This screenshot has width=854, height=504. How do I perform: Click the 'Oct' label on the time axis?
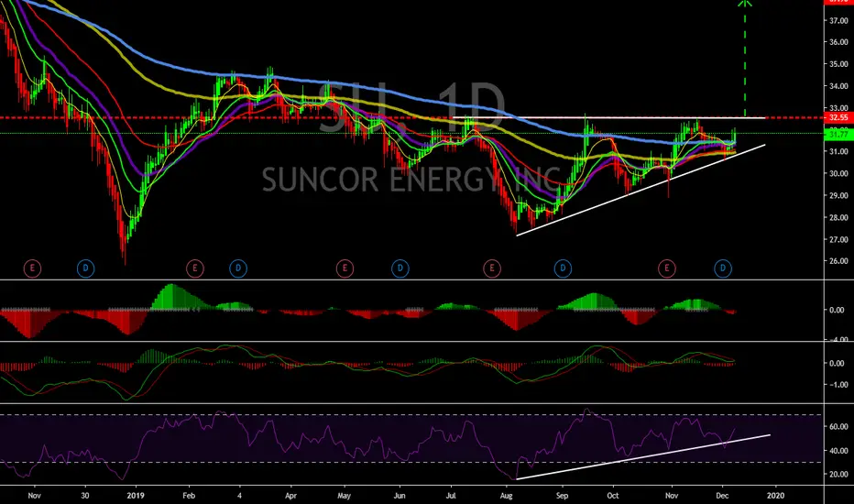(x=613, y=495)
